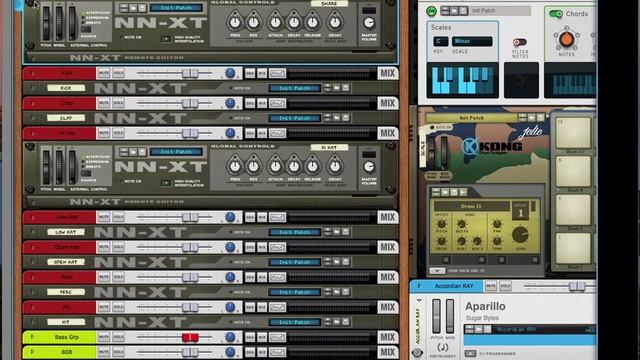
Task: Click SEQ button on Kick channel
Action: (250, 73)
